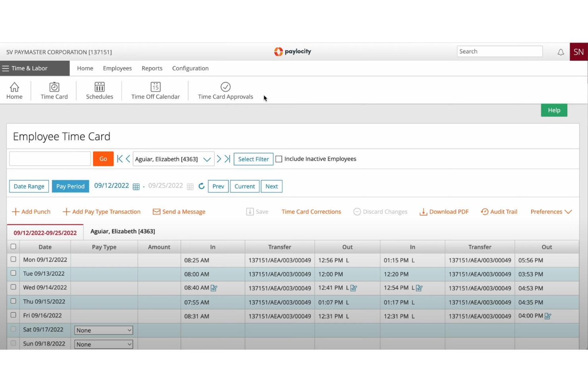Switch to Date Range mode
588x392 pixels.
pyautogui.click(x=29, y=186)
